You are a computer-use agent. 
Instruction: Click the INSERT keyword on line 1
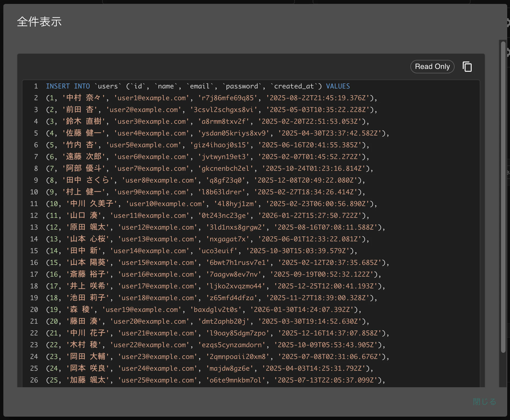(58, 86)
